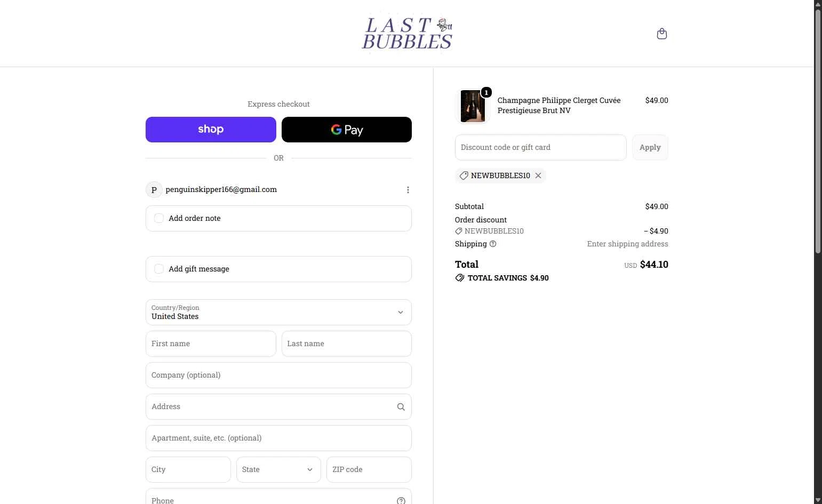Click the Apply discount button

(x=650, y=147)
